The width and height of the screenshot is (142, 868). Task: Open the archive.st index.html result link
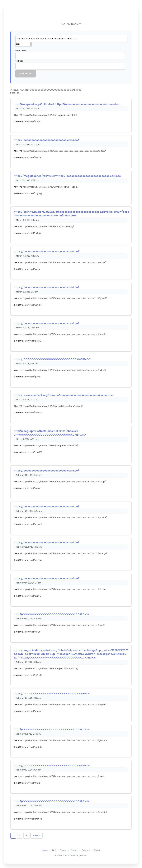pyautogui.click(x=71, y=214)
